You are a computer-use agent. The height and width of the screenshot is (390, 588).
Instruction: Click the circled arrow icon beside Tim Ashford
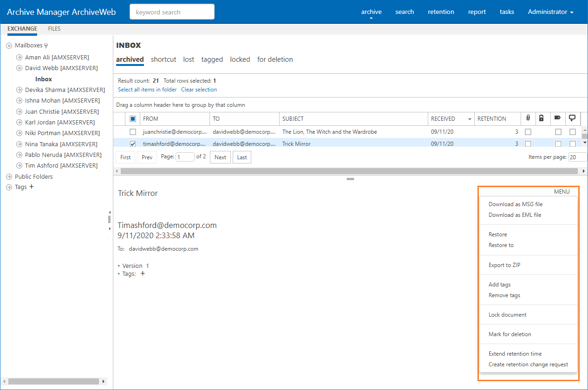pyautogui.click(x=19, y=166)
